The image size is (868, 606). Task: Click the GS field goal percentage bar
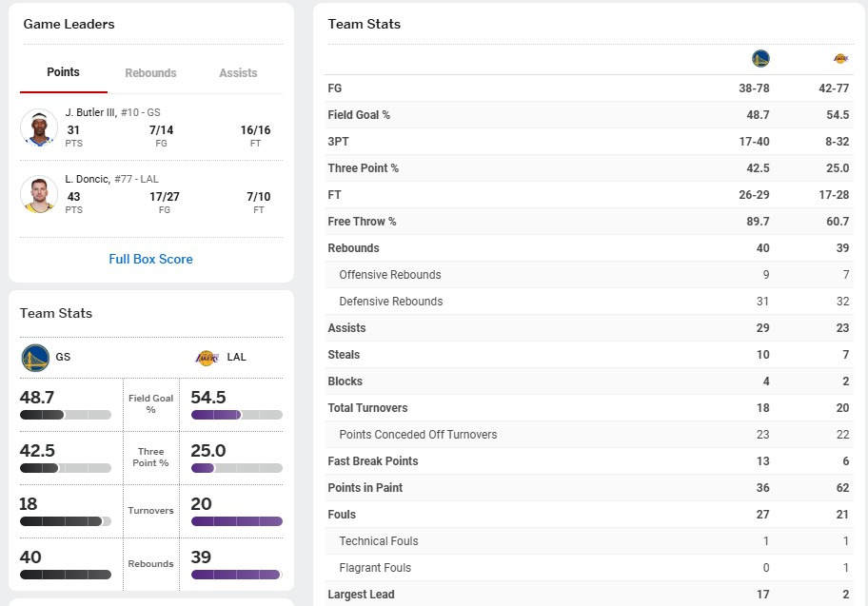coord(66,415)
